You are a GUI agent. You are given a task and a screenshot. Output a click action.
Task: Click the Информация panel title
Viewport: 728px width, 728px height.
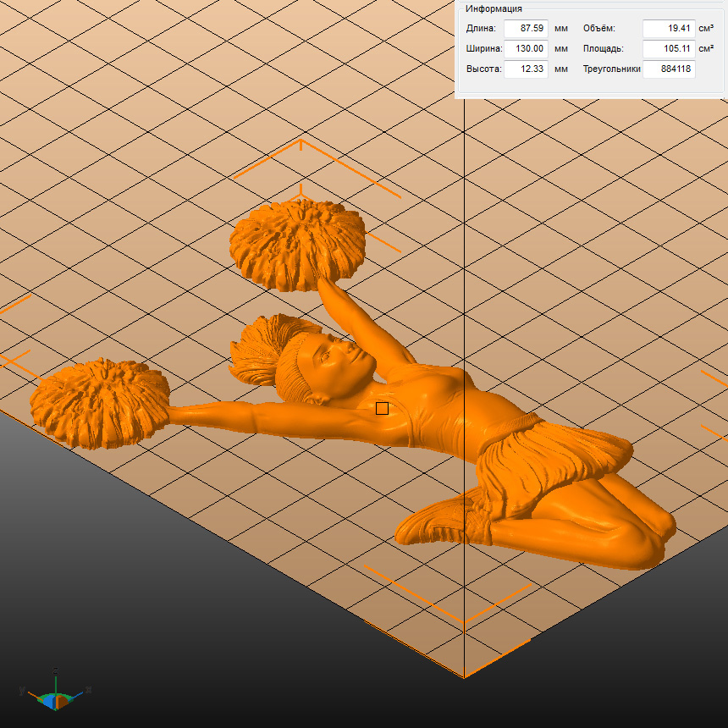click(492, 10)
